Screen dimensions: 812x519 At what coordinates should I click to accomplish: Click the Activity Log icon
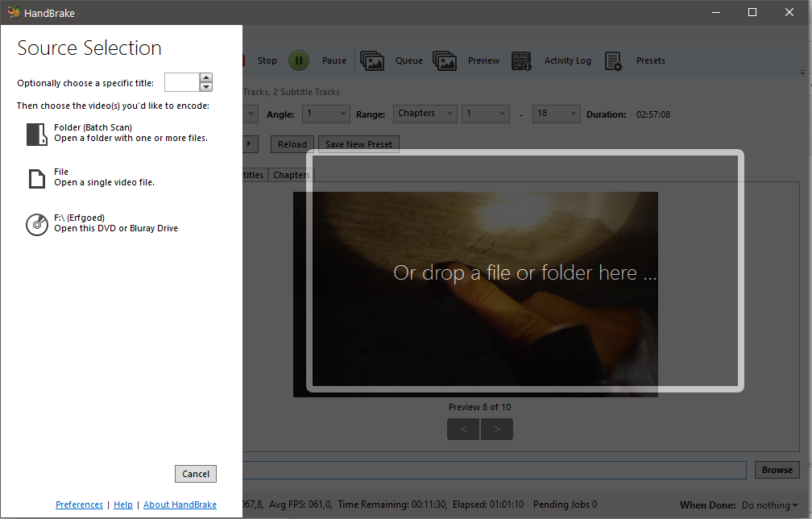tap(521, 60)
